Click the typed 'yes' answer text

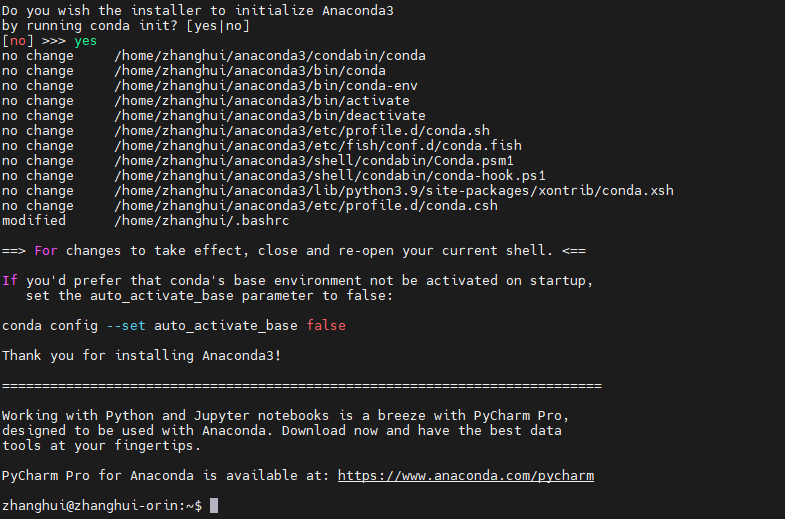point(86,41)
